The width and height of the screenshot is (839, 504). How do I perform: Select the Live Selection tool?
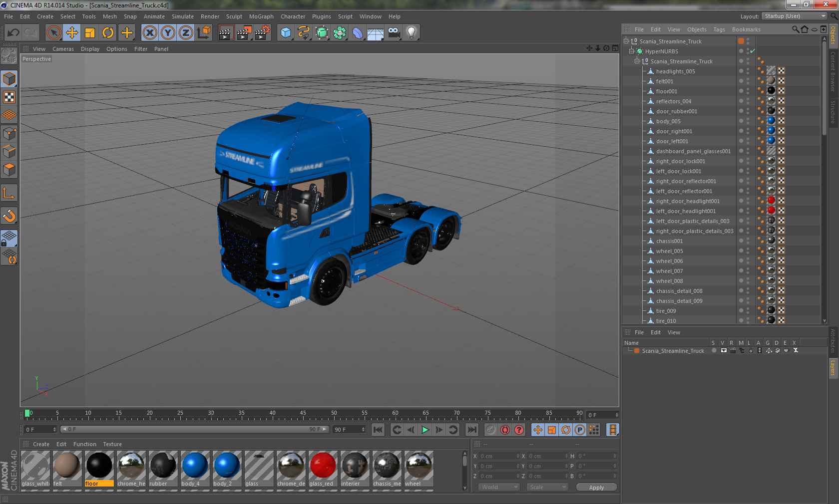(x=53, y=33)
